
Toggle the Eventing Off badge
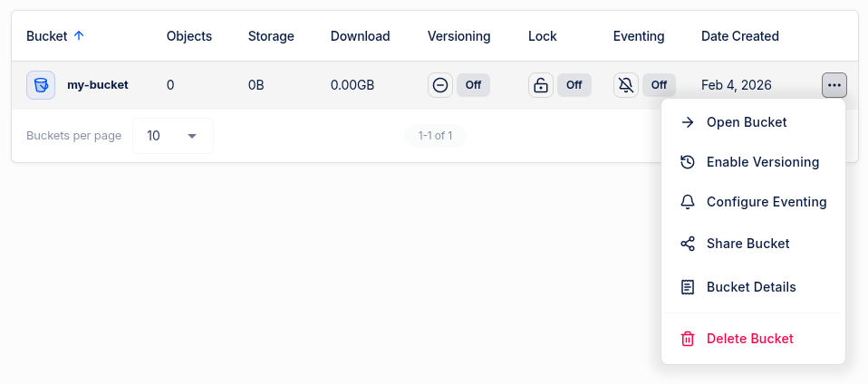coord(659,85)
